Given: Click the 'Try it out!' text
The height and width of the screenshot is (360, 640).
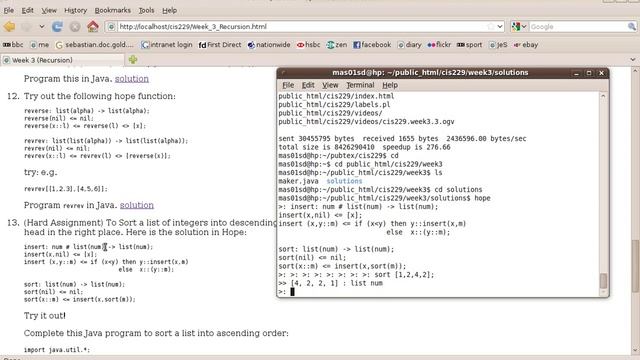Looking at the screenshot, I should point(44,316).
